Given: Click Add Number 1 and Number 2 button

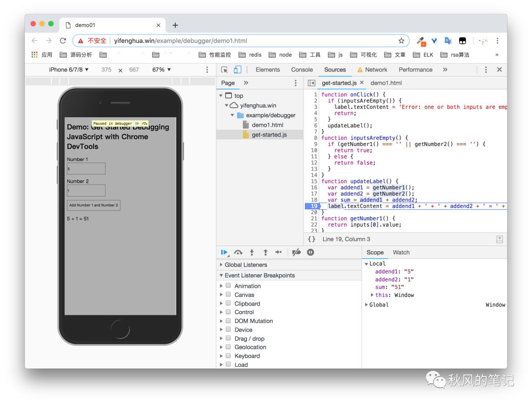Looking at the screenshot, I should pyautogui.click(x=94, y=205).
